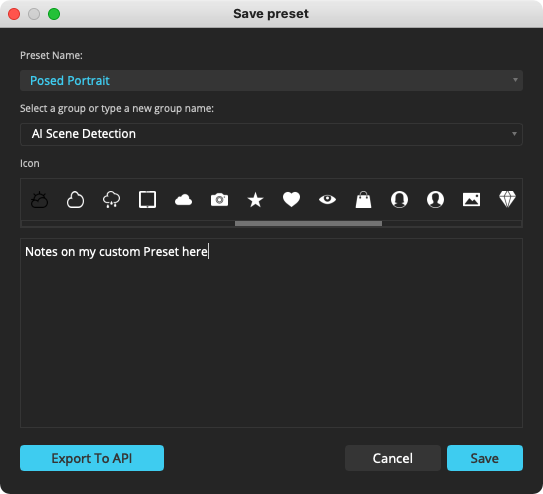Save the Posed Portrait preset
Image resolution: width=543 pixels, height=494 pixels.
pos(485,458)
